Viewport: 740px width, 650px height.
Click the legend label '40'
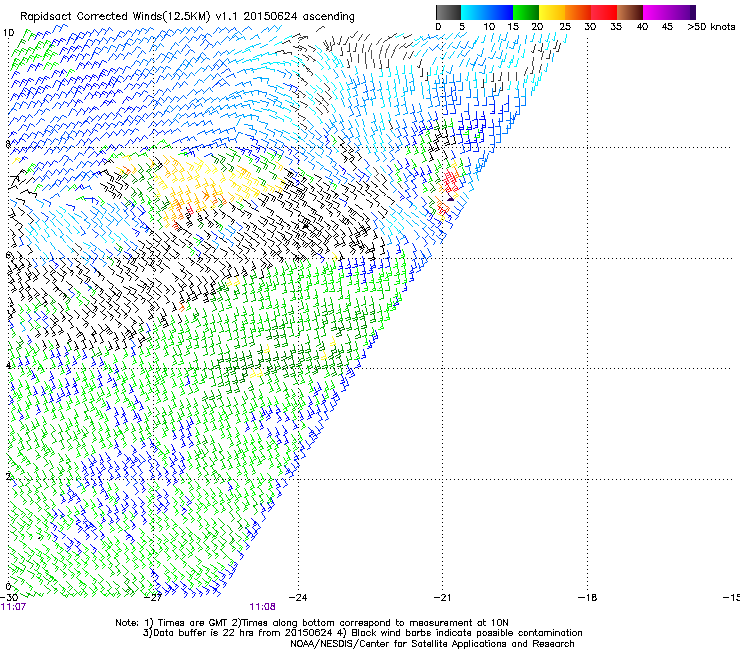[642, 27]
